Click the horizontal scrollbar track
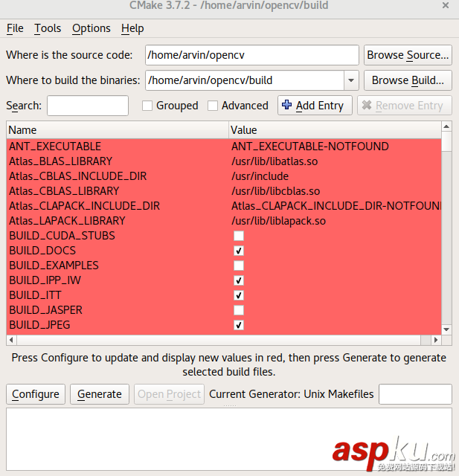459x476 pixels. pyautogui.click(x=224, y=340)
